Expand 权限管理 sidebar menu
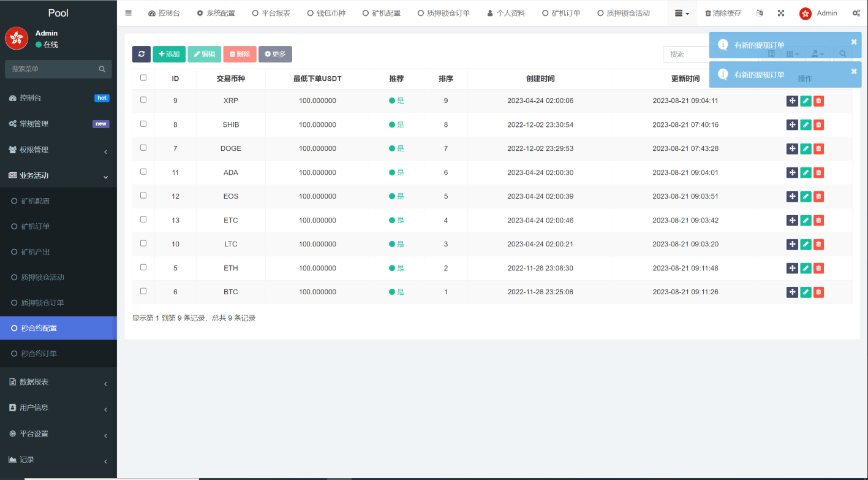The image size is (868, 480). (58, 150)
